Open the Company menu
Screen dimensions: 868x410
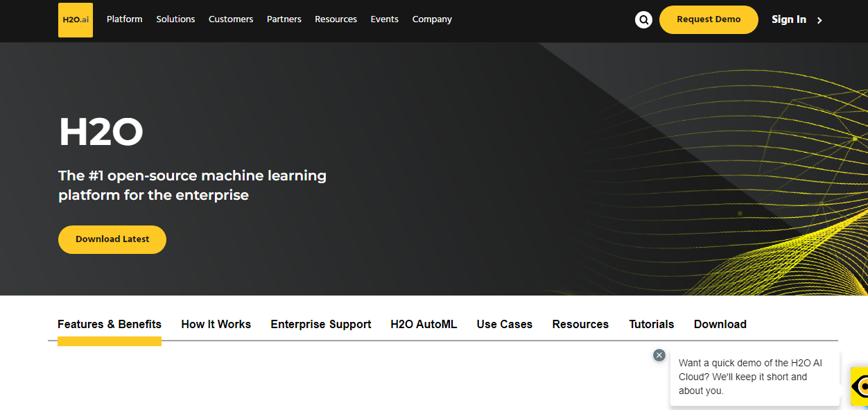click(x=432, y=19)
